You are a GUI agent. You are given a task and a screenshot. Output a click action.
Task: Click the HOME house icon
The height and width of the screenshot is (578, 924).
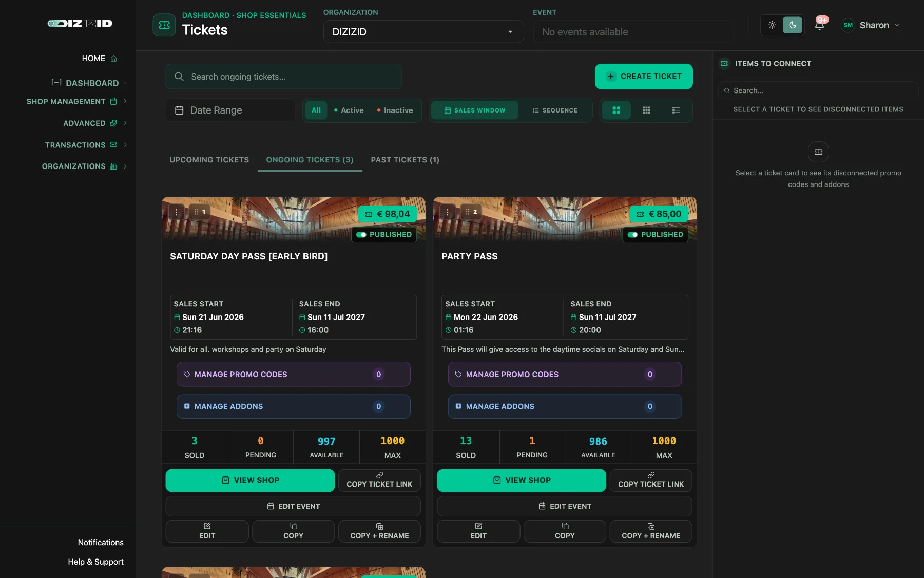pyautogui.click(x=114, y=59)
